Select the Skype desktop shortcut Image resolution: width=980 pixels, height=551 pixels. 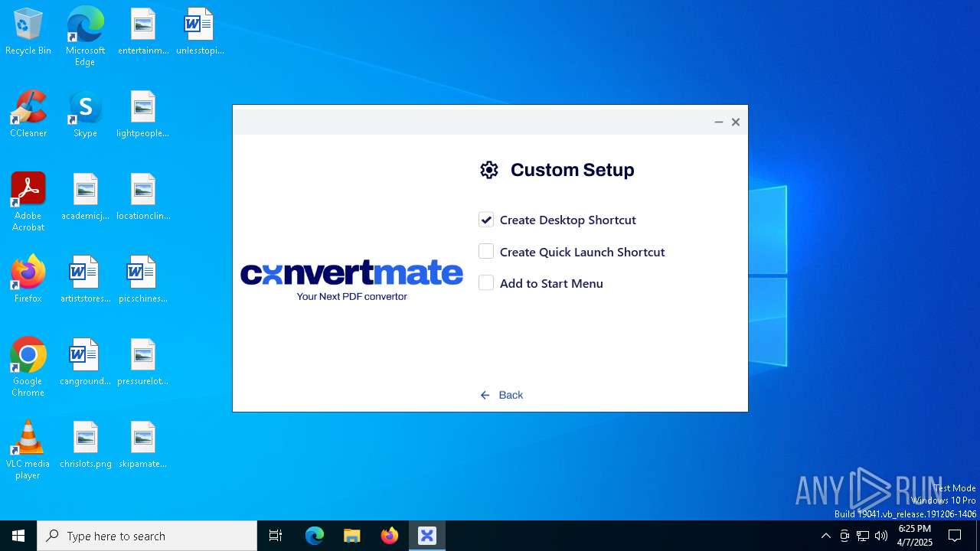[85, 115]
